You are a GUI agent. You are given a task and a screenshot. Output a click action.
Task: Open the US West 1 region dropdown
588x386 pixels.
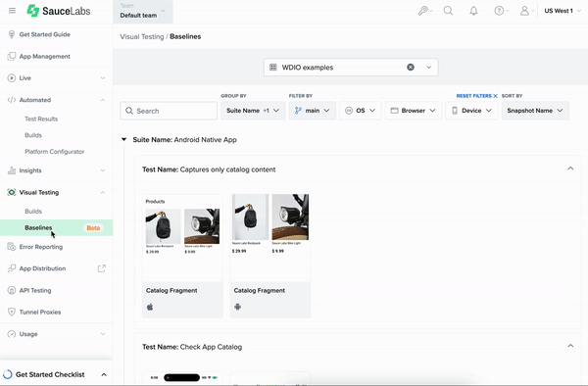[x=563, y=11]
